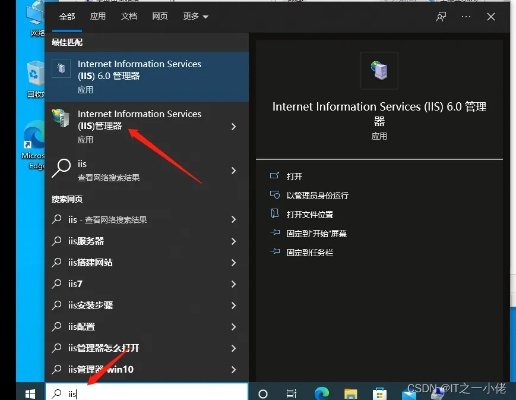Click pin icon beside 固定到"开始"屏幕

[x=275, y=233]
